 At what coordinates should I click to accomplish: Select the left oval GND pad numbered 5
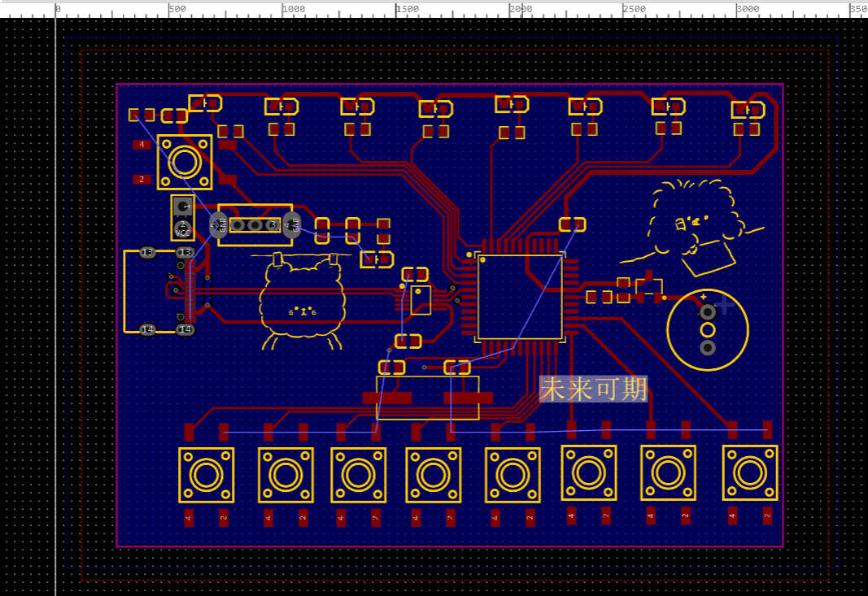pos(219,224)
